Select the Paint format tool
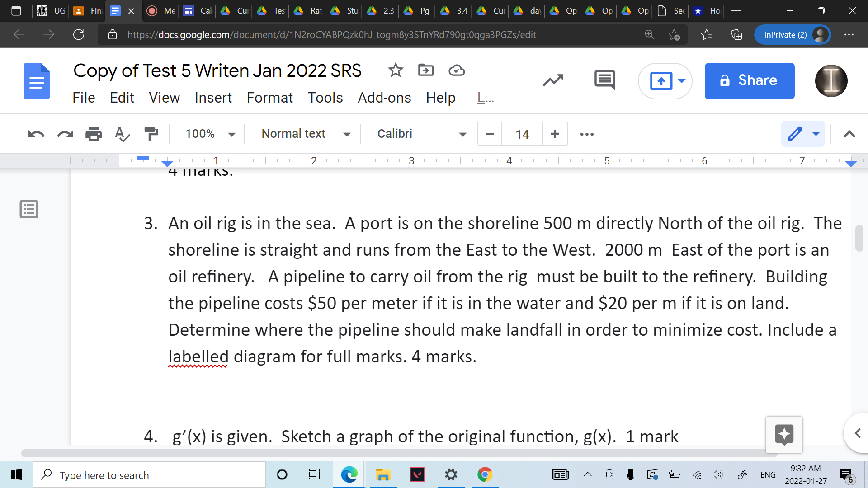Viewport: 868px width, 488px height. click(x=151, y=134)
